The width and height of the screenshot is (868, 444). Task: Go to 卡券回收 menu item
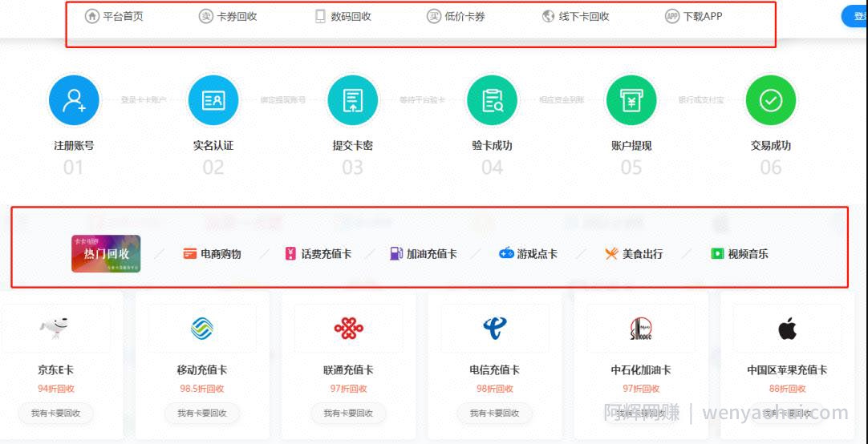(237, 17)
